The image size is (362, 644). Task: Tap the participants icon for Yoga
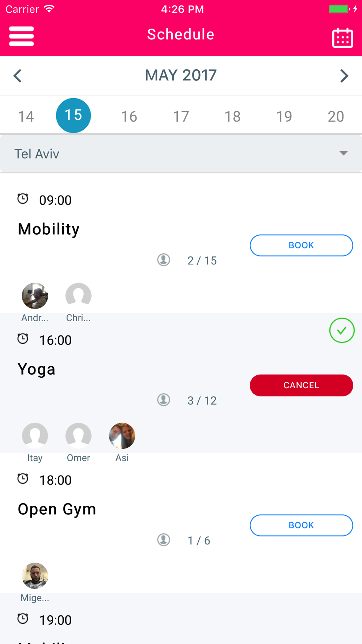[164, 400]
